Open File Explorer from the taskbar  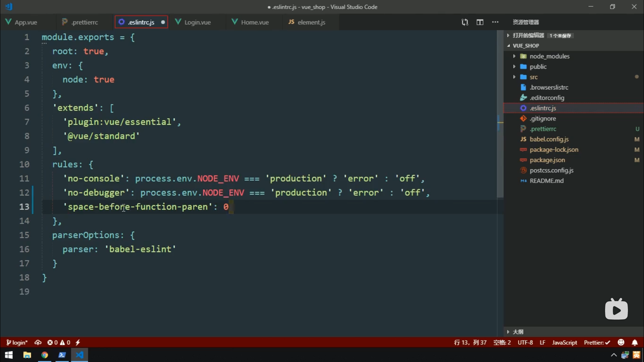27,355
